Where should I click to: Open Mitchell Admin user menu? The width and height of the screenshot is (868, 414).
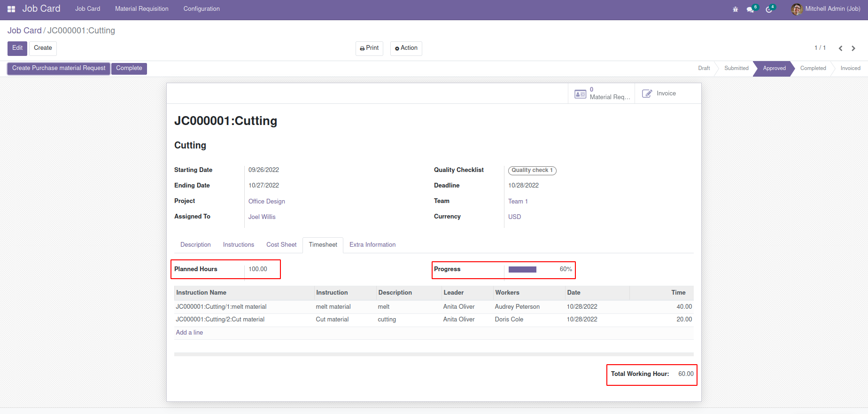(x=826, y=9)
